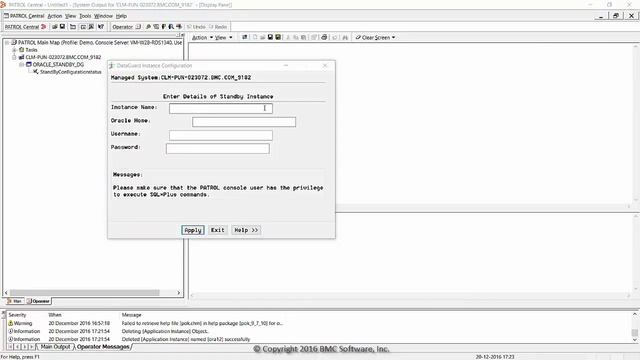Screen dimensions: 640x360
Task: Click the black save disk icon in the display panel toolbar
Action: coord(270,38)
